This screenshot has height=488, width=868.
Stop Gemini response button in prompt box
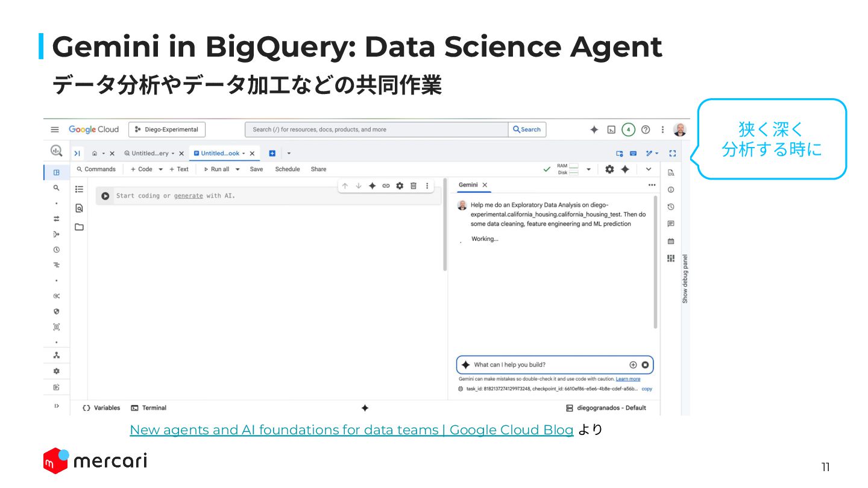[x=645, y=364]
